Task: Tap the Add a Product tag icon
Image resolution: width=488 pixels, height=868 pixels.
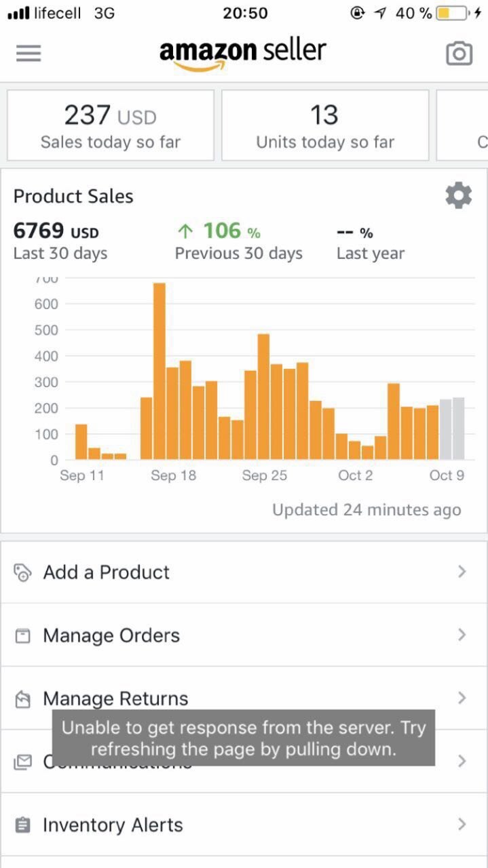Action: pos(23,572)
